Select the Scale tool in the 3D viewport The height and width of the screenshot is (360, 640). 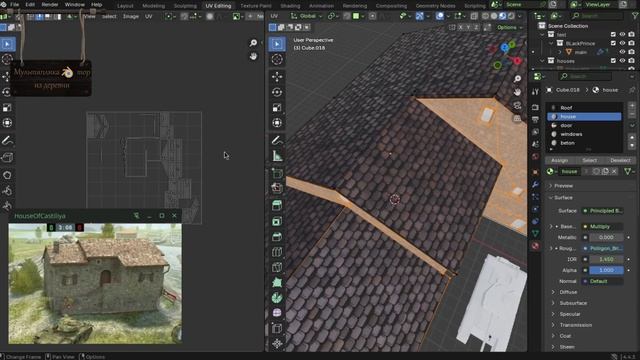(x=277, y=108)
